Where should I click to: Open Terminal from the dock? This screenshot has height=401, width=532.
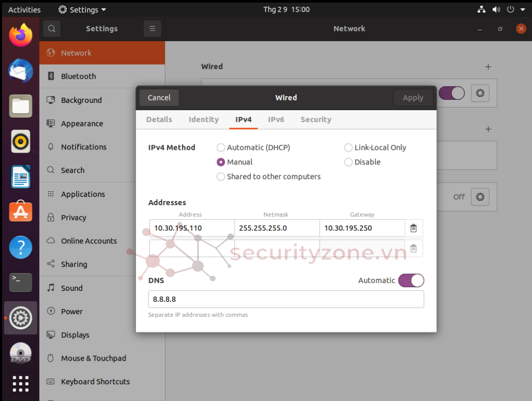[21, 282]
